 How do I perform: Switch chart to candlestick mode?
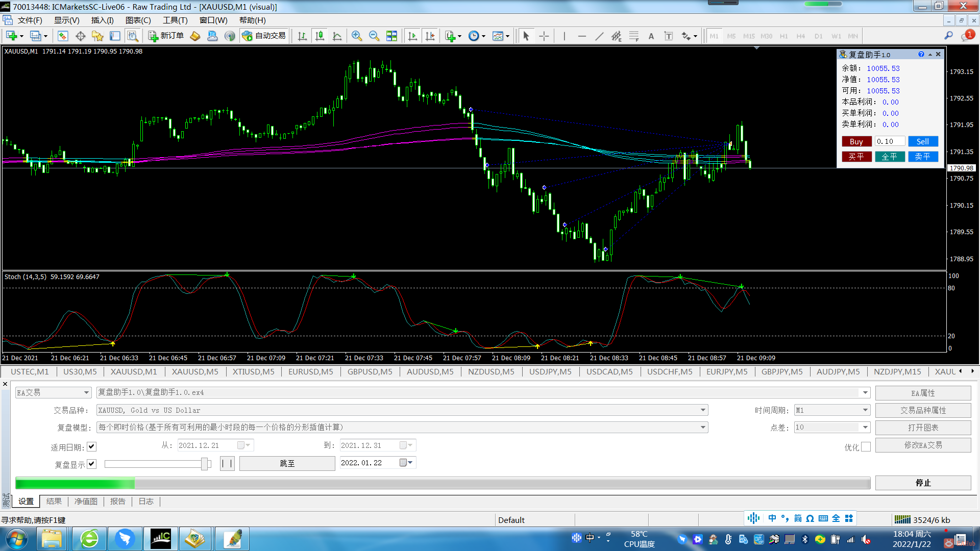320,36
